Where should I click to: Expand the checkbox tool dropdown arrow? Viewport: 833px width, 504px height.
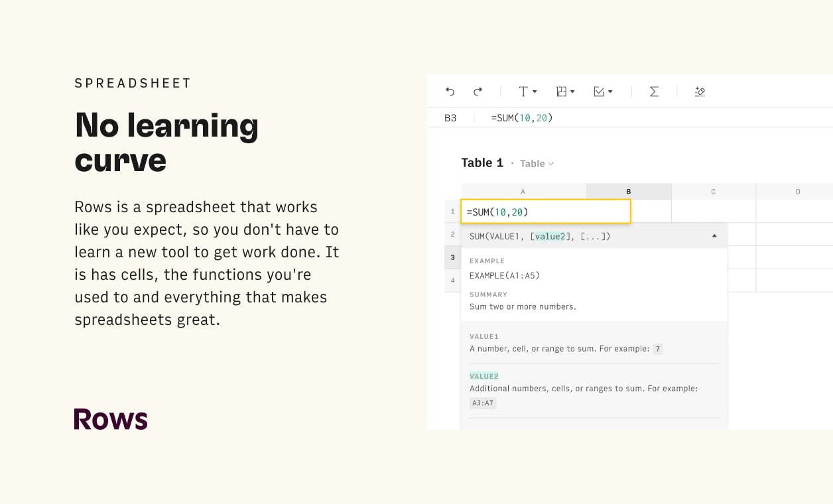610,92
